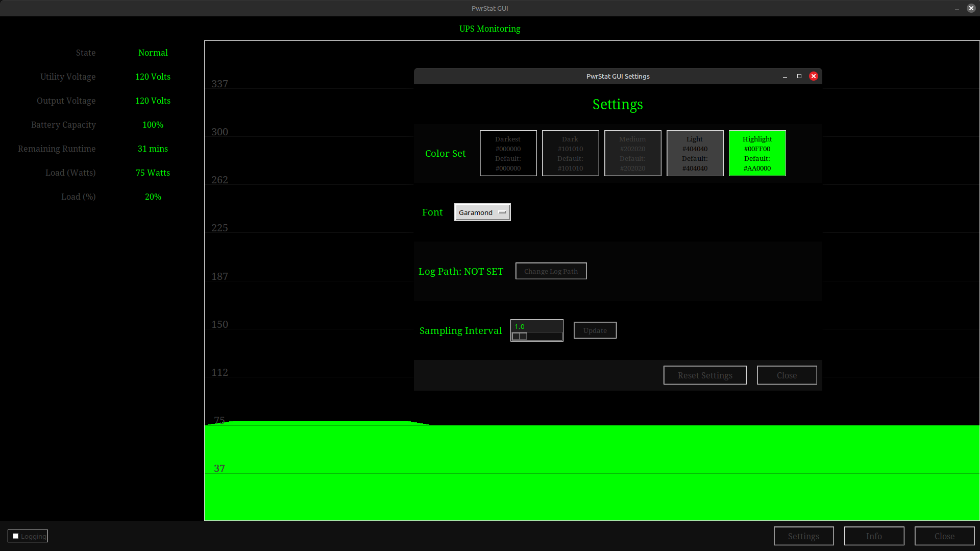Click the red close icon on Settings dialog
The width and height of the screenshot is (980, 551).
point(814,76)
